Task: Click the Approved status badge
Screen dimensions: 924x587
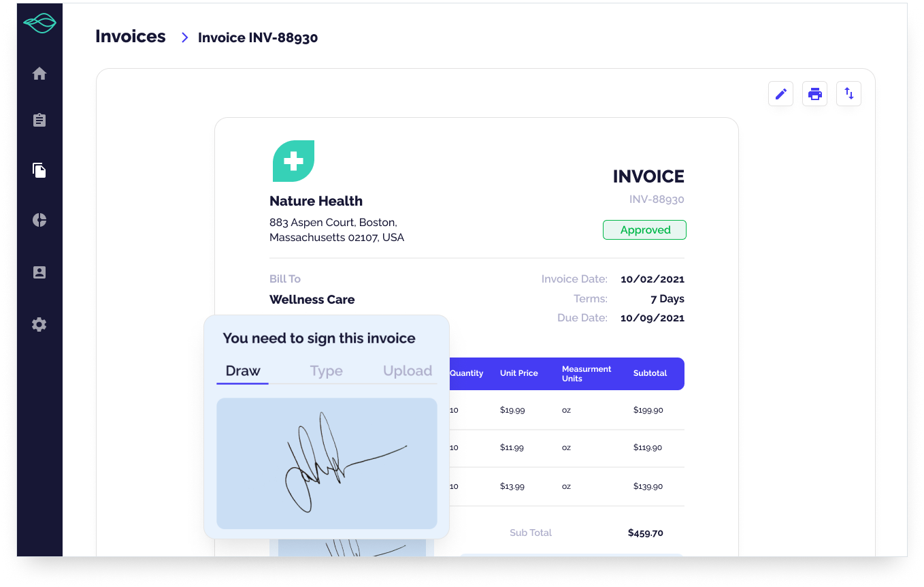Action: coord(644,230)
